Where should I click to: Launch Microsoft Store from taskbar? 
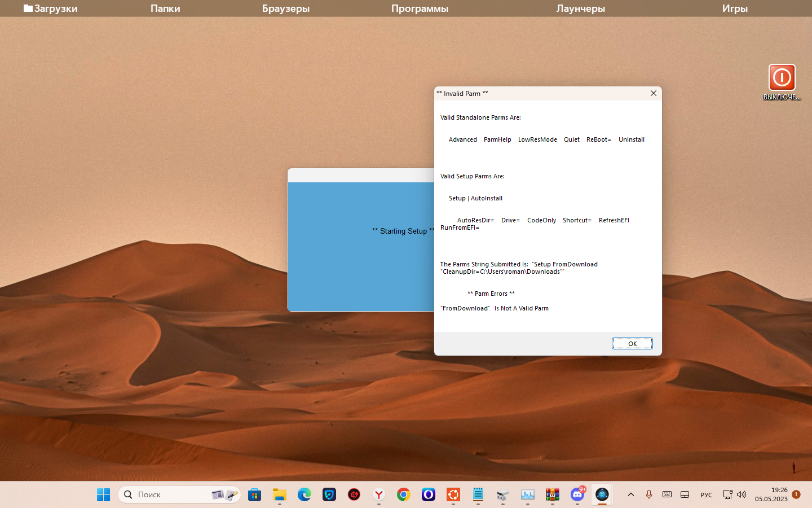[x=255, y=494]
